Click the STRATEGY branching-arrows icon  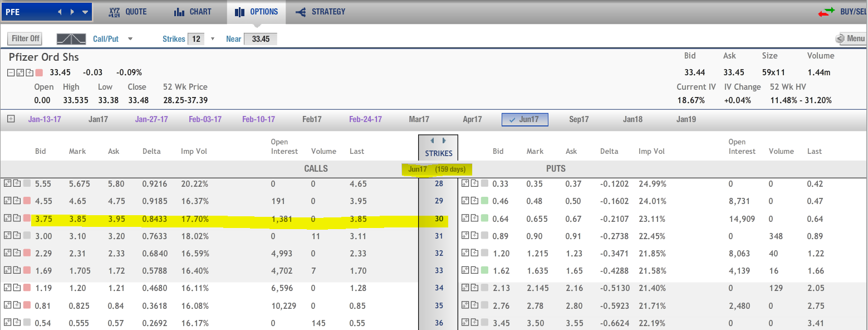tap(301, 12)
